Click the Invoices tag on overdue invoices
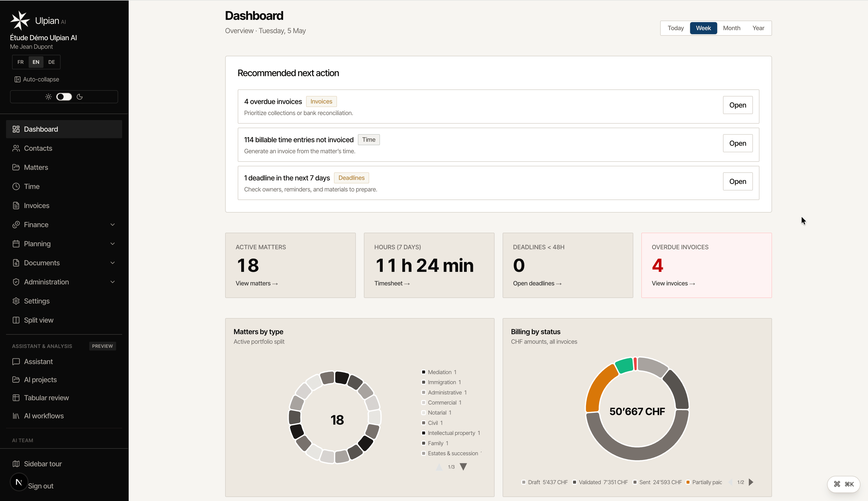868x501 pixels. 321,102
